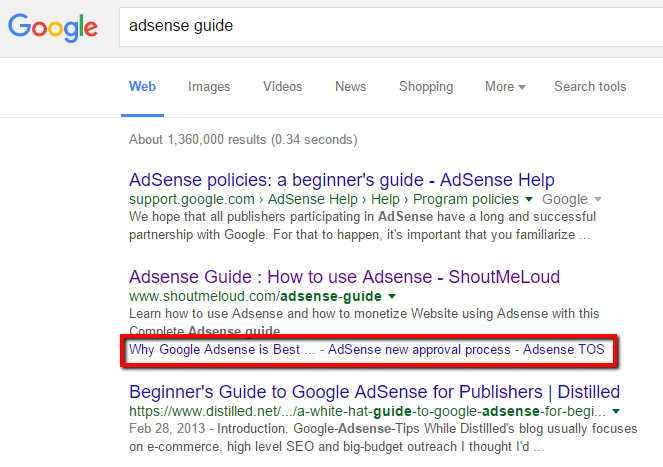663x467 pixels.
Task: Open 'AdSense new approval process' sitelink
Action: pos(419,349)
